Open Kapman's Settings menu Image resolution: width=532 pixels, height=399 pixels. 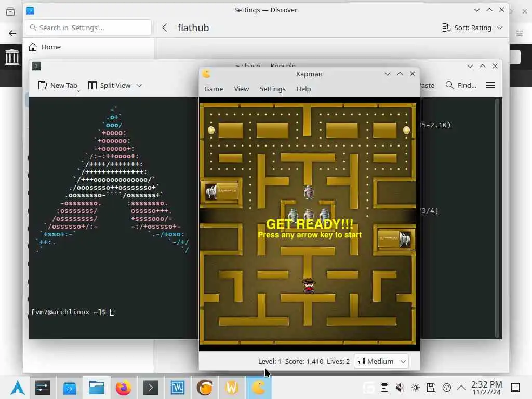coord(272,89)
